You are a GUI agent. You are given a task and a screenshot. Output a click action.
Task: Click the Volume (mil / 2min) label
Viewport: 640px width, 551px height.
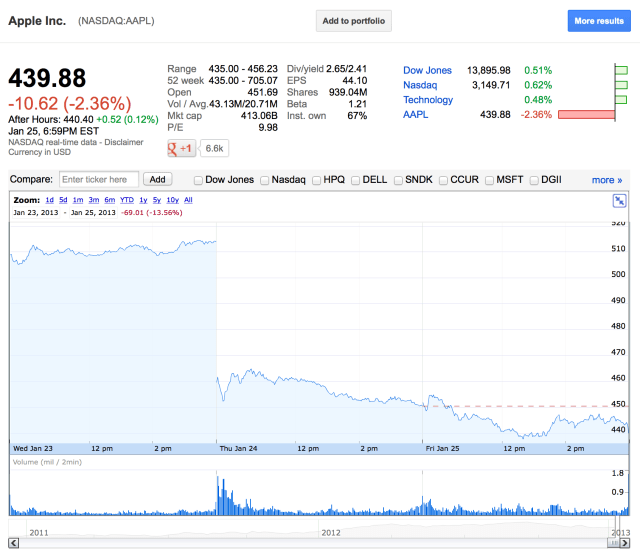coord(47,462)
